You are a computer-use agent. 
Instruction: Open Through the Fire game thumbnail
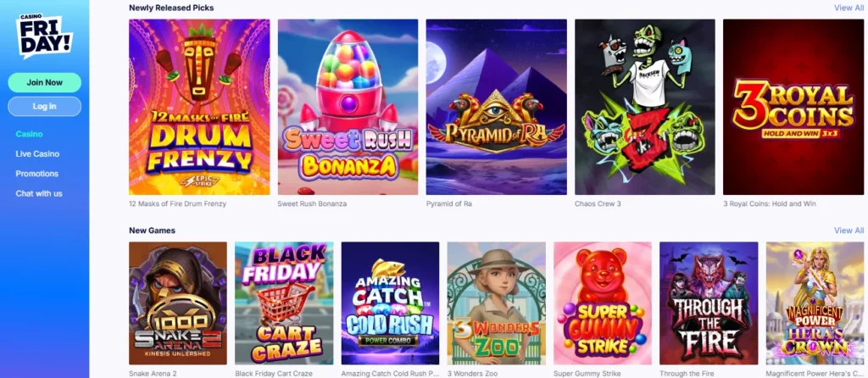point(709,303)
